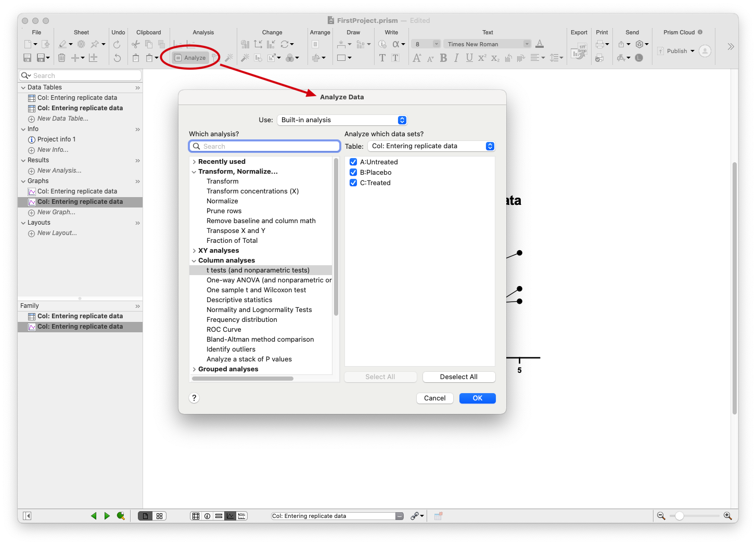This screenshot has height=545, width=756.
Task: Click New Data Table link in navigator
Action: (63, 119)
